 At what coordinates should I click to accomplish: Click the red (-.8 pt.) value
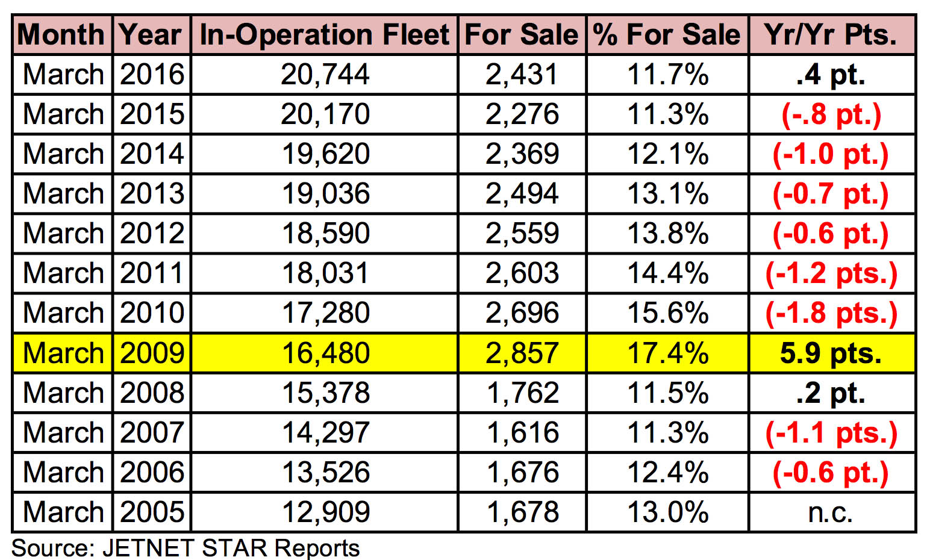831,114
